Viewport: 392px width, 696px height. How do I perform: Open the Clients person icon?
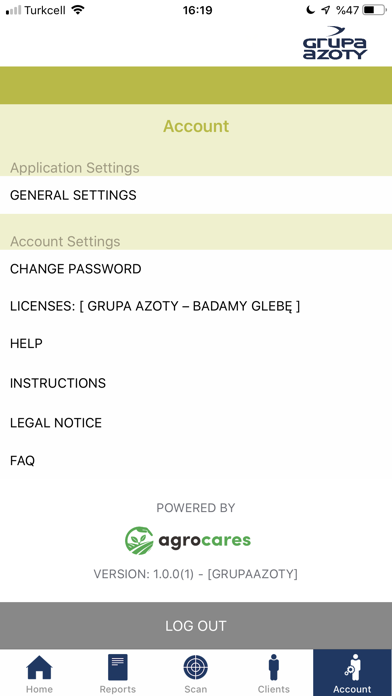click(x=274, y=667)
